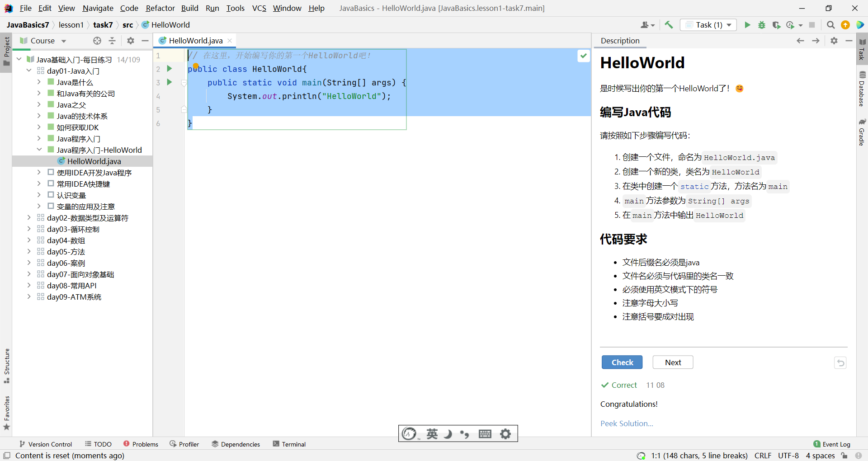
Task: Expand the day09-ATM系统 section
Action: coord(29,296)
